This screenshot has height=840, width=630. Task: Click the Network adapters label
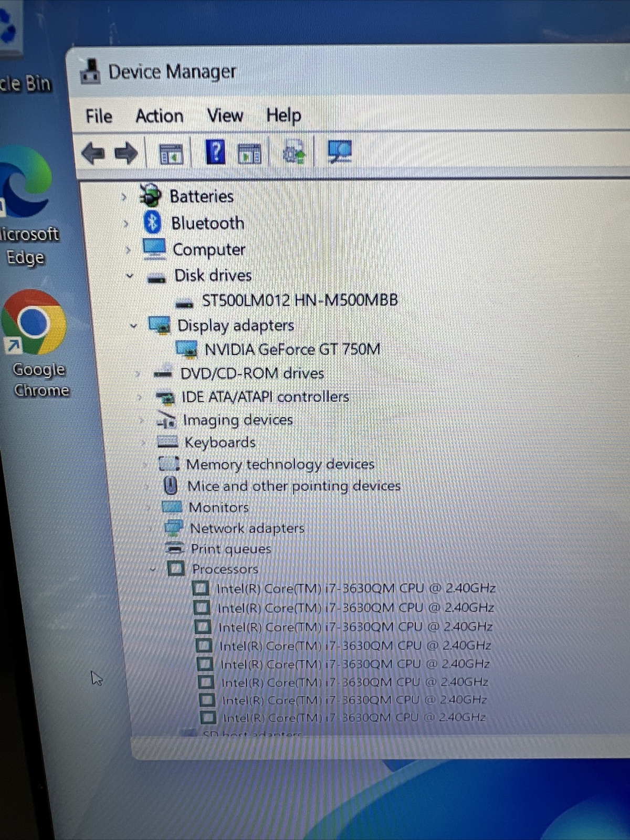coord(247,528)
